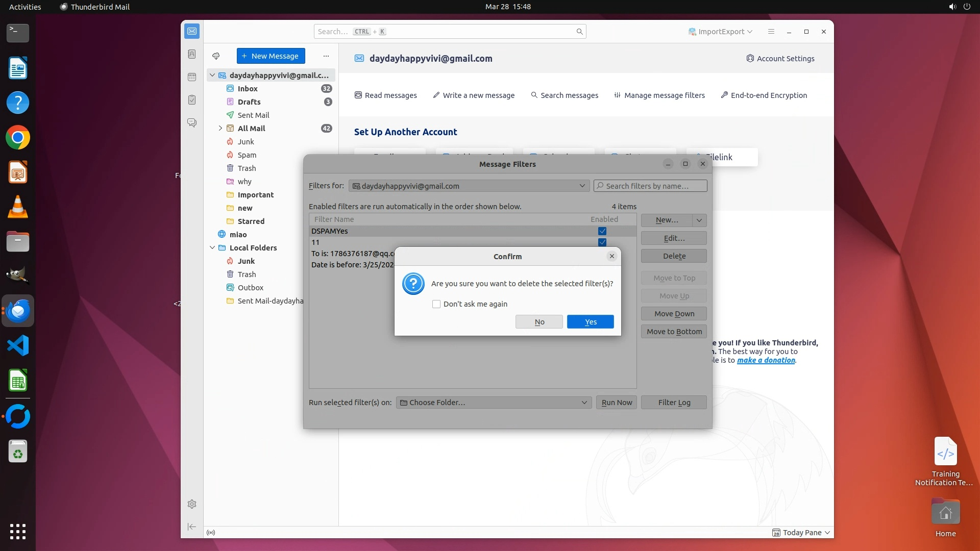Viewport: 980px width, 551px height.
Task: Disable the DSPAMYes filter checkbox
Action: click(x=602, y=231)
